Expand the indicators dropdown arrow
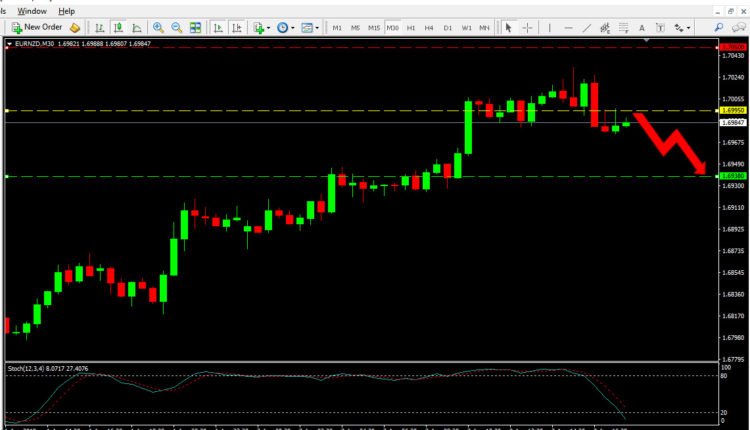This screenshot has height=430, width=750. pos(268,28)
